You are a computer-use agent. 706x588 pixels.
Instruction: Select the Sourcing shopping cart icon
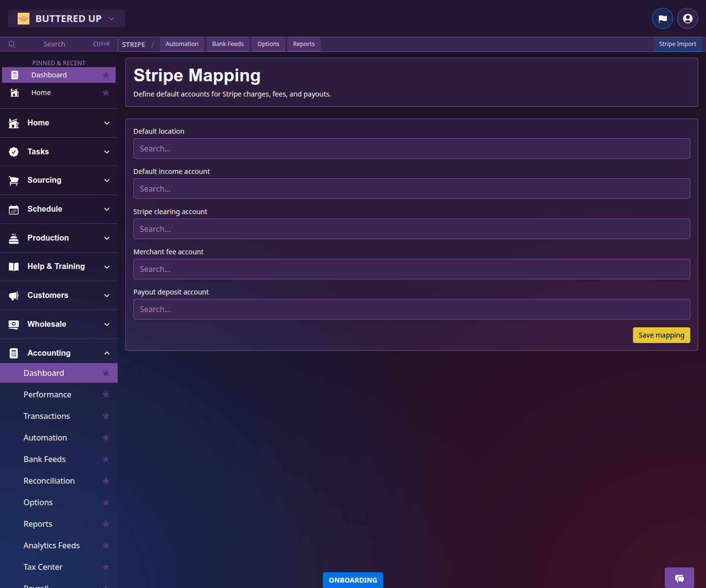[14, 180]
